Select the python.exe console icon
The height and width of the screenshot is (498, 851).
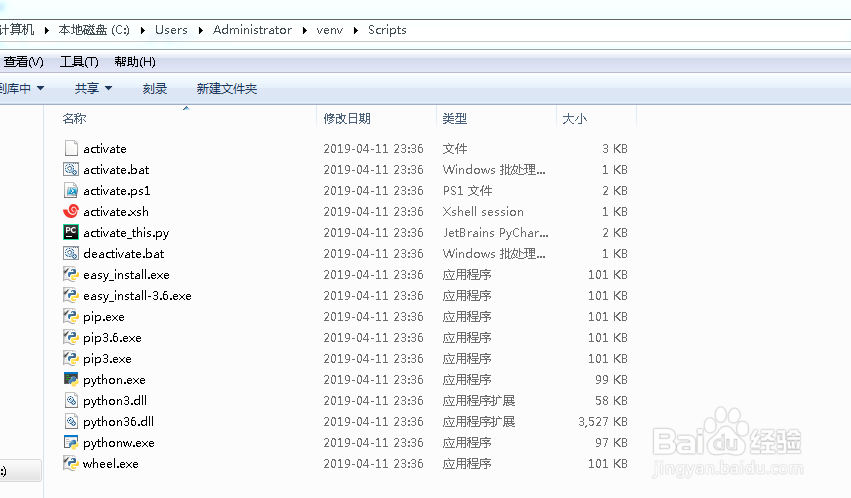pyautogui.click(x=71, y=379)
